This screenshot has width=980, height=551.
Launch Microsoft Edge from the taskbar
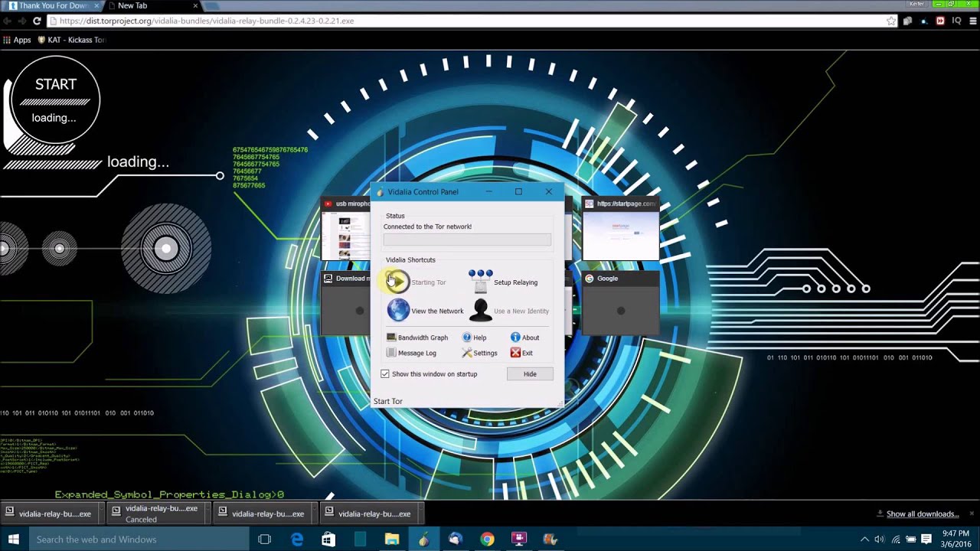pos(297,539)
